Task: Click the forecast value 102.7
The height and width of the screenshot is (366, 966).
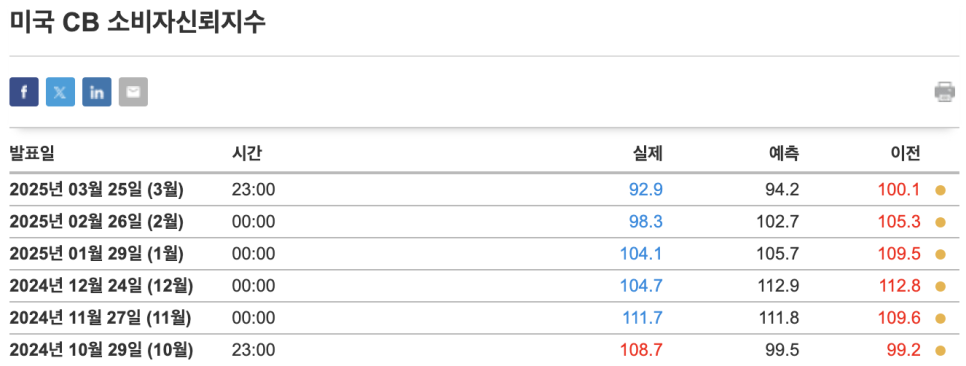Action: pyautogui.click(x=778, y=222)
